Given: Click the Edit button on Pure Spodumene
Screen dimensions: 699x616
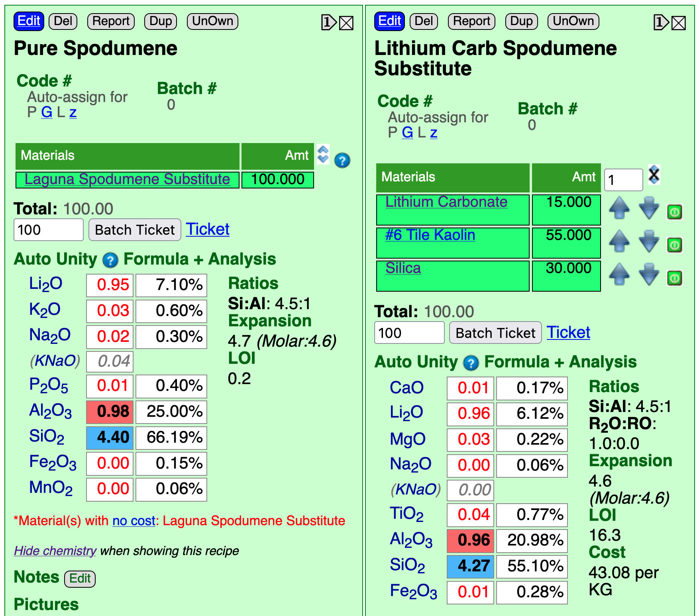Looking at the screenshot, I should point(29,21).
